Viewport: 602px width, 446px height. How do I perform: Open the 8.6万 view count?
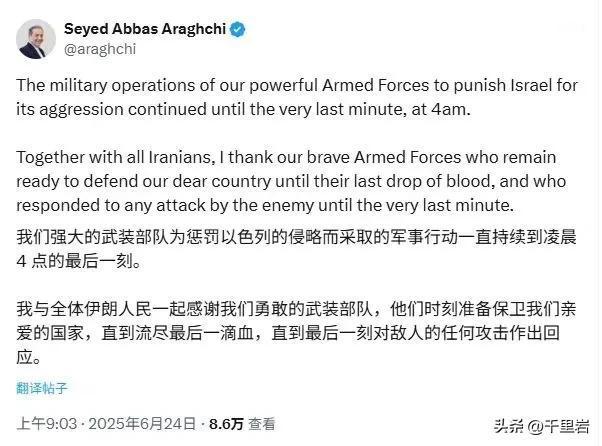[227, 424]
